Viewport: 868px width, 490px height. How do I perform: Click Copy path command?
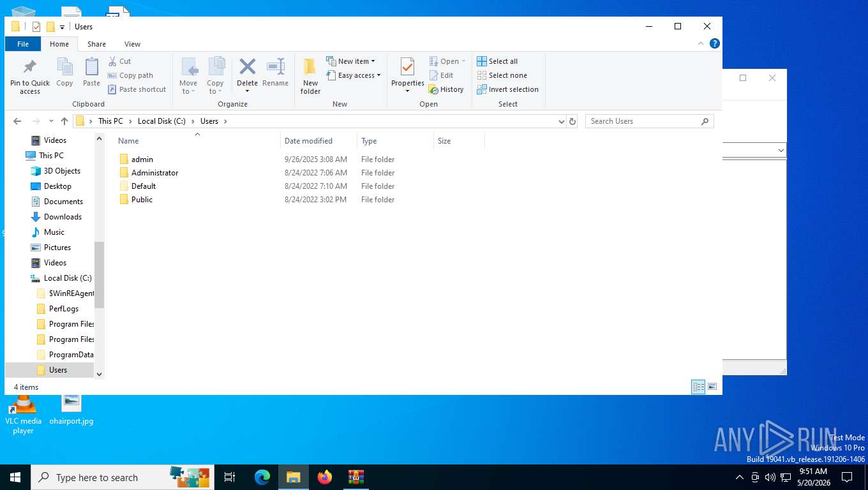coord(130,75)
